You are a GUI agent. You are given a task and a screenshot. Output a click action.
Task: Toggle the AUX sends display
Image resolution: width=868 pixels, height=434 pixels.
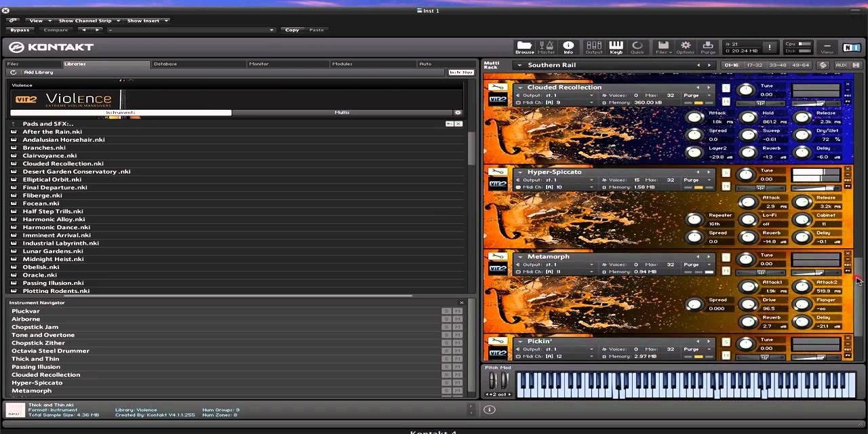tap(841, 65)
